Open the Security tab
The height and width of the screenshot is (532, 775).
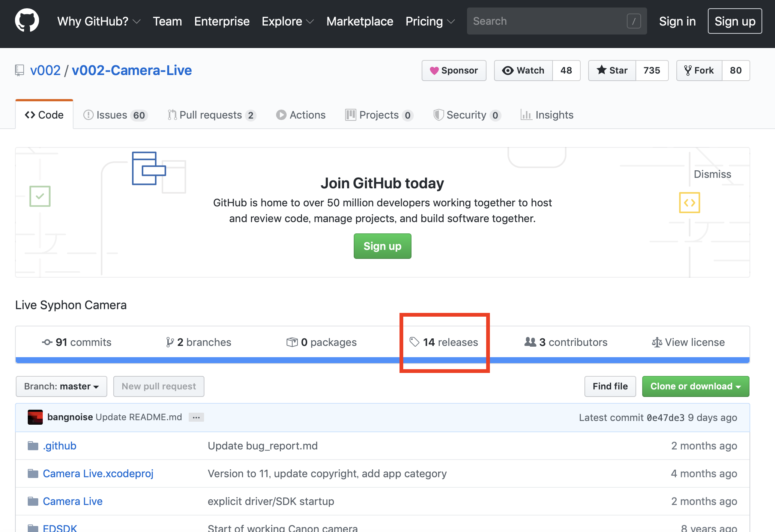(467, 115)
